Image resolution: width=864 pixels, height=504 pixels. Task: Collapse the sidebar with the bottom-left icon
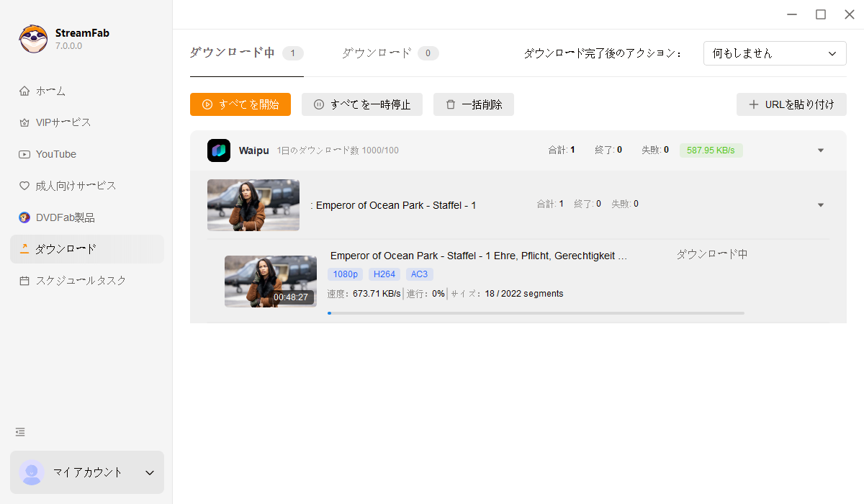(x=19, y=432)
